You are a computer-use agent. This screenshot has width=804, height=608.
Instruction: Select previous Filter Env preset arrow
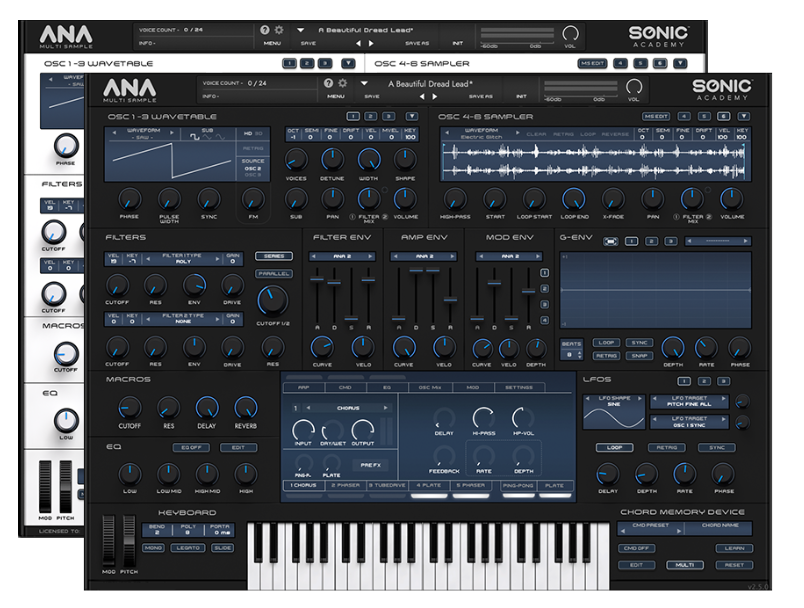[x=313, y=256]
